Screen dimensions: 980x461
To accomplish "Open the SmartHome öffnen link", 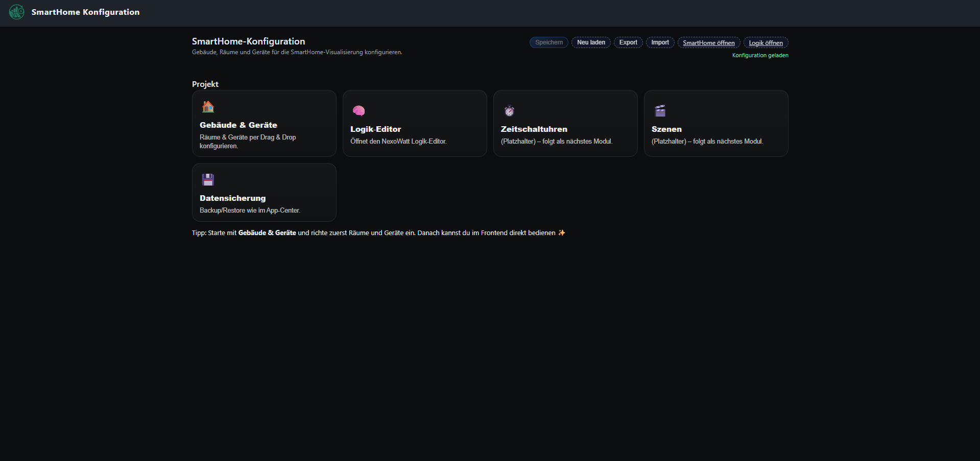I will [709, 43].
